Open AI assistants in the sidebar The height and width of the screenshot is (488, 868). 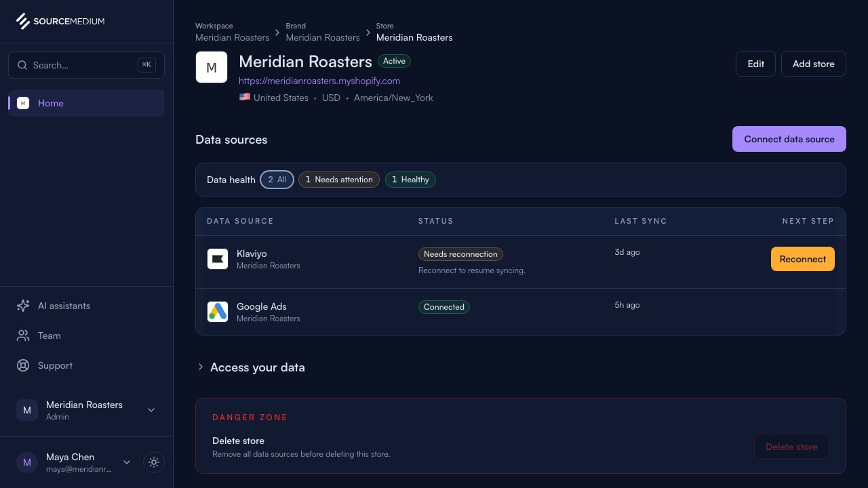coord(86,306)
